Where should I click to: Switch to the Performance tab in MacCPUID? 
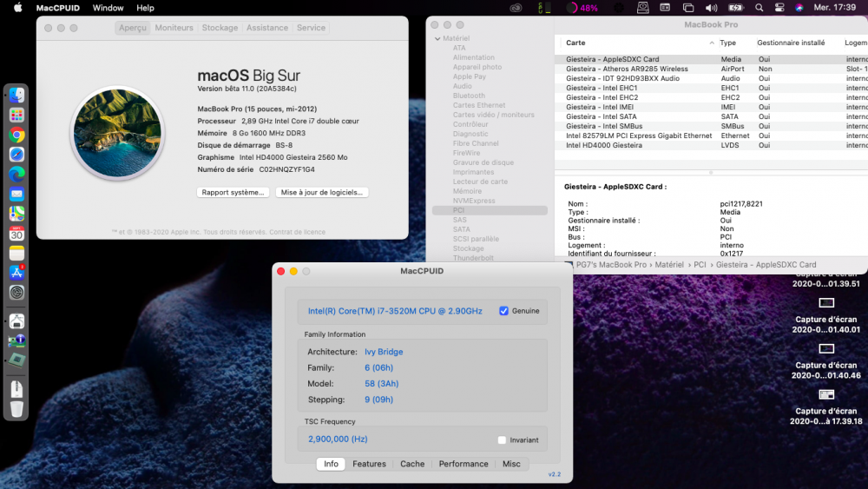pos(464,464)
